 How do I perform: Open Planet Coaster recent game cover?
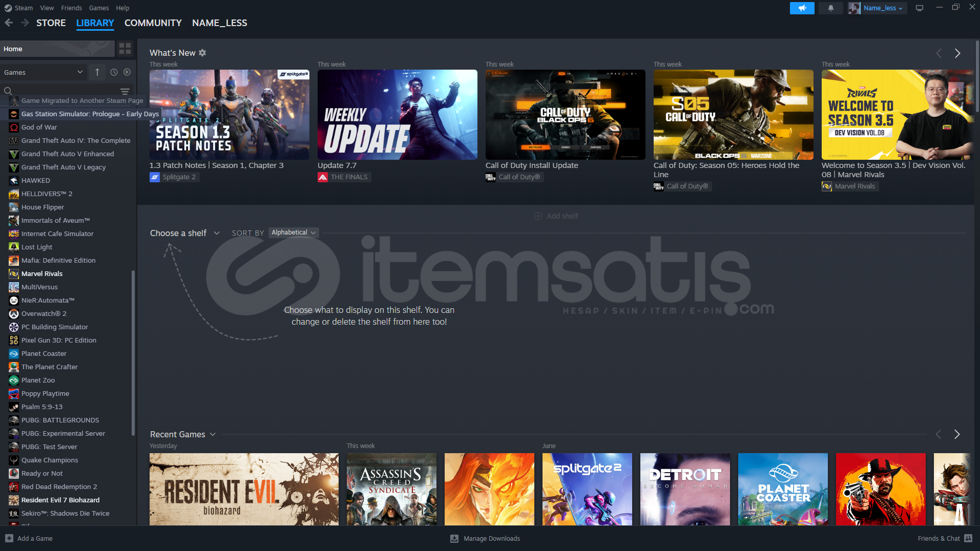click(x=783, y=489)
